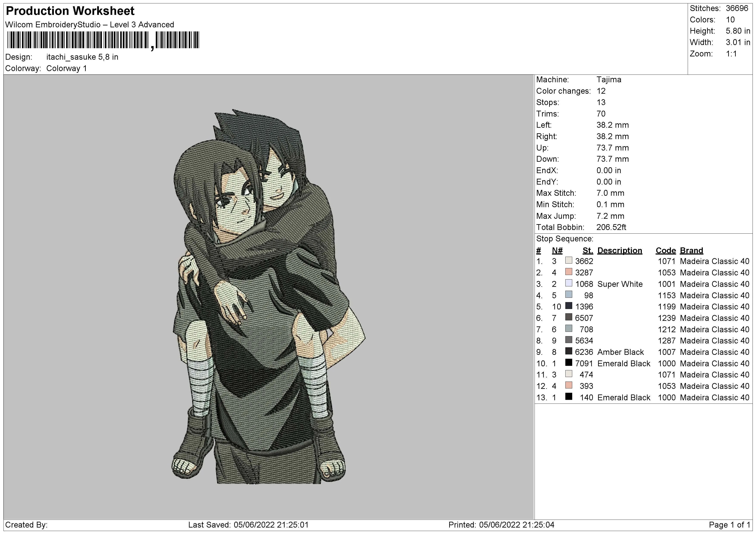Click code '1199' in row 5
The width and height of the screenshot is (756, 534).
pyautogui.click(x=667, y=307)
